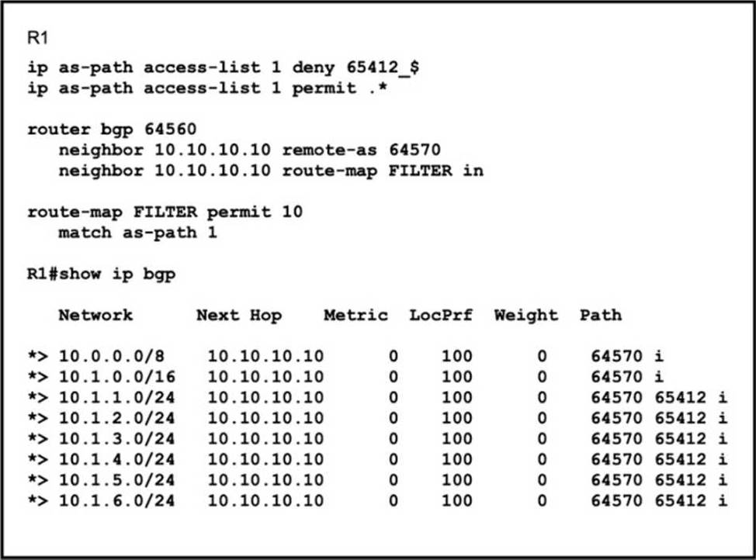Click the R1#show ip bgp command

click(x=102, y=274)
